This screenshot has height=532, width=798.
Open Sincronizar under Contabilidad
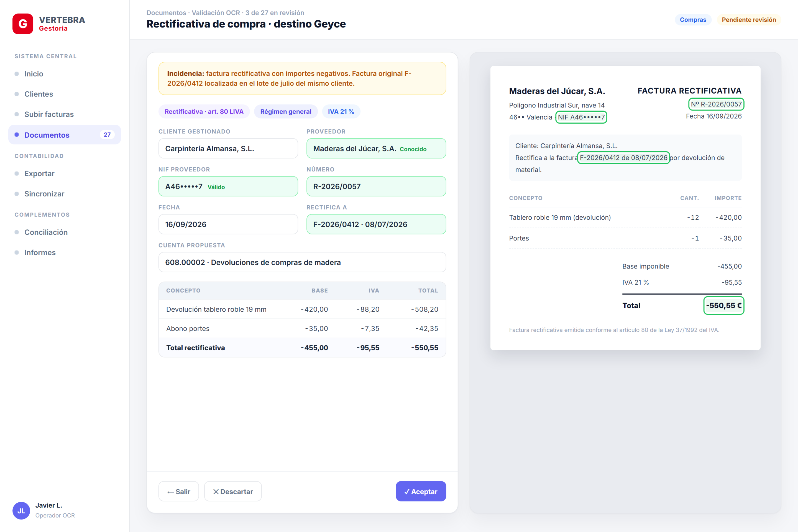pyautogui.click(x=65, y=194)
